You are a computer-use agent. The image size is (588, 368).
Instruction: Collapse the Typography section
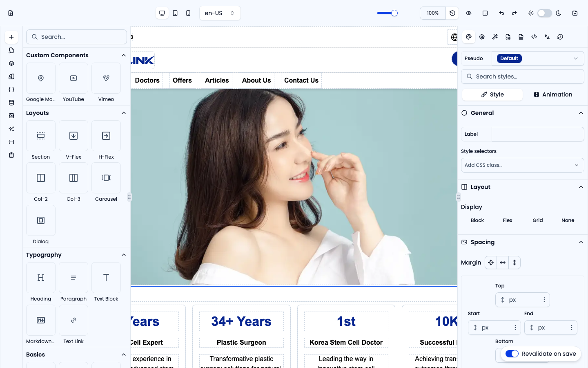[x=124, y=255]
